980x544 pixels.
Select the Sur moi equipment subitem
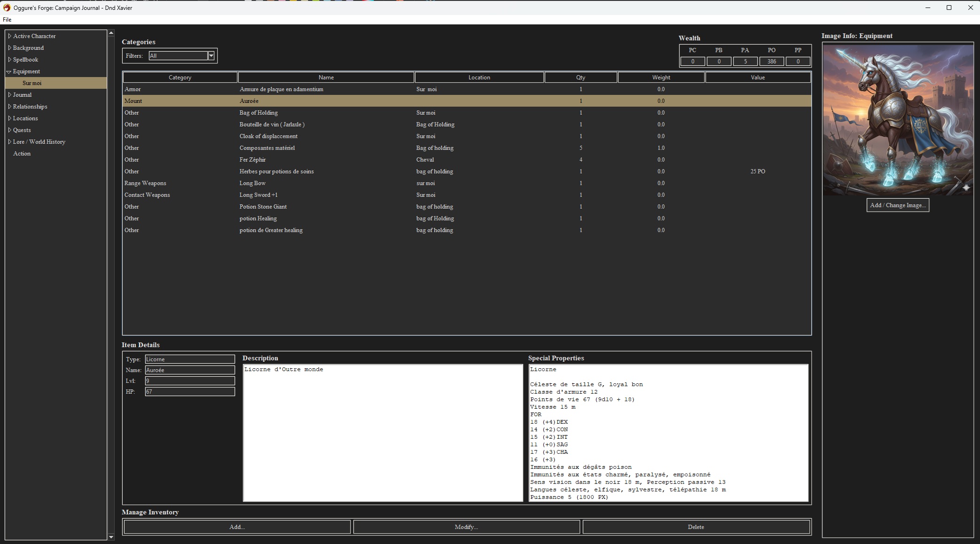(32, 83)
